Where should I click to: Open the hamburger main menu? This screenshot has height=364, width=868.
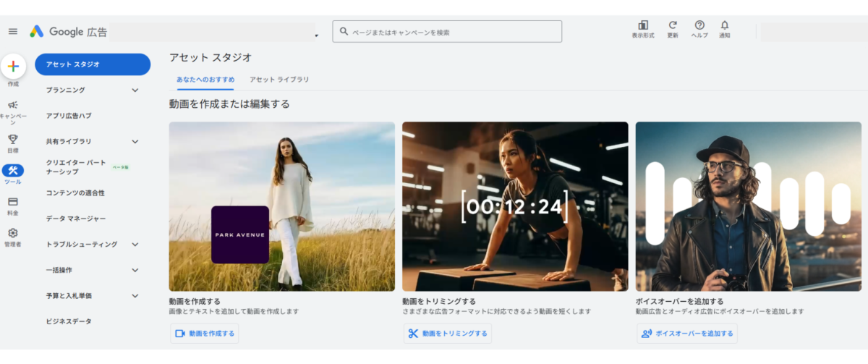13,32
